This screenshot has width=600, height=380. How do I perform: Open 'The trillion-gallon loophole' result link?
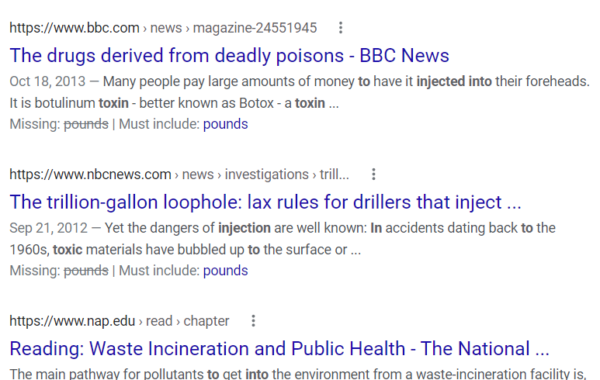click(x=265, y=202)
